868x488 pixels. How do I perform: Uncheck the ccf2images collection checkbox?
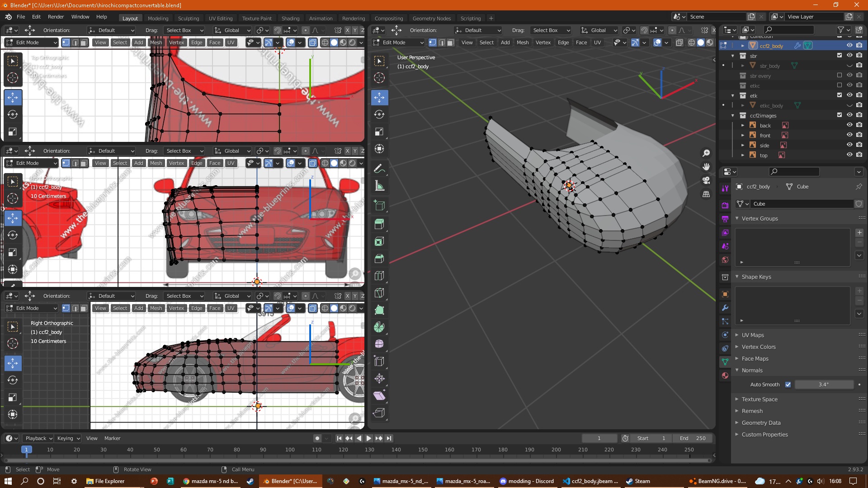tap(840, 115)
